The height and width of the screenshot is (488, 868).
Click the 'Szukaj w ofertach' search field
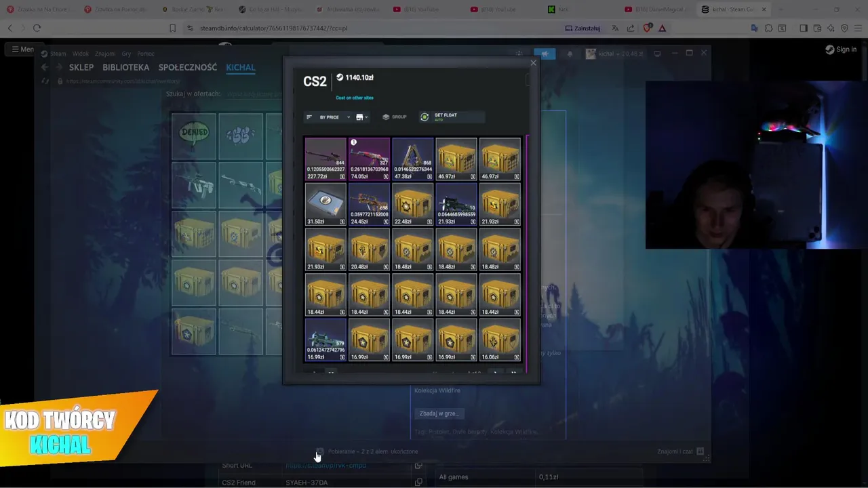point(252,94)
